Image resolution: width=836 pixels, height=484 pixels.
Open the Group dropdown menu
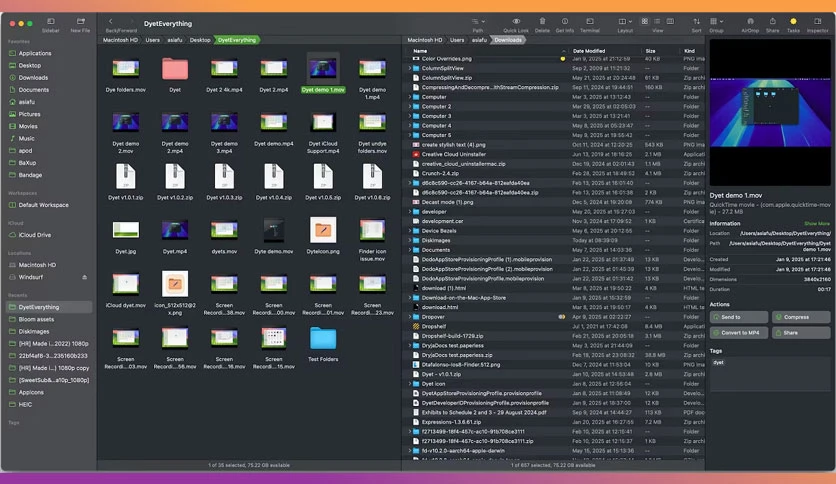tap(716, 21)
